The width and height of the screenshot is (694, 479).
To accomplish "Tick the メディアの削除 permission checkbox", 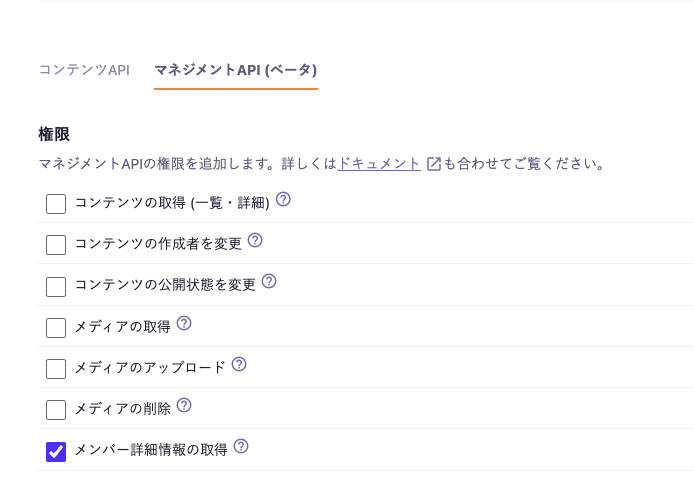I will tap(56, 410).
